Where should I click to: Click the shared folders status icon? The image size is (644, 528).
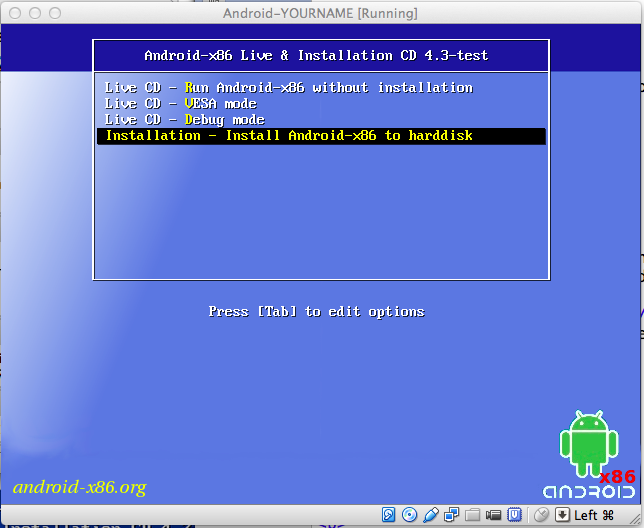473,515
